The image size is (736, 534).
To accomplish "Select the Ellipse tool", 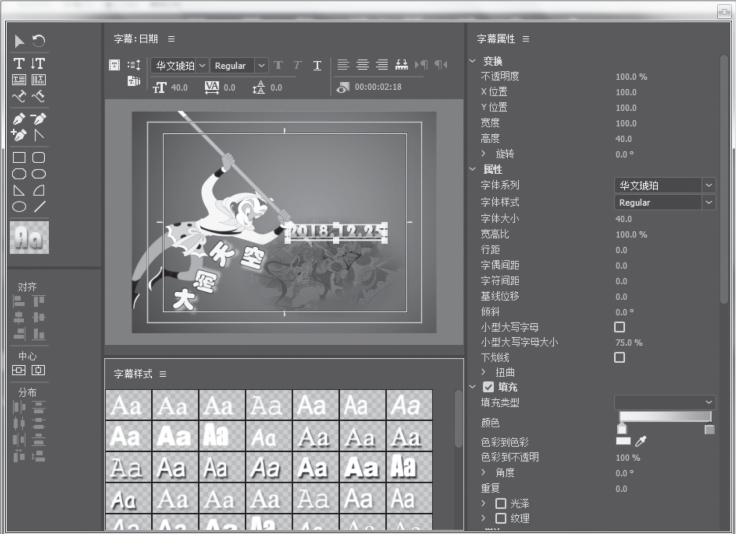I will coord(19,207).
